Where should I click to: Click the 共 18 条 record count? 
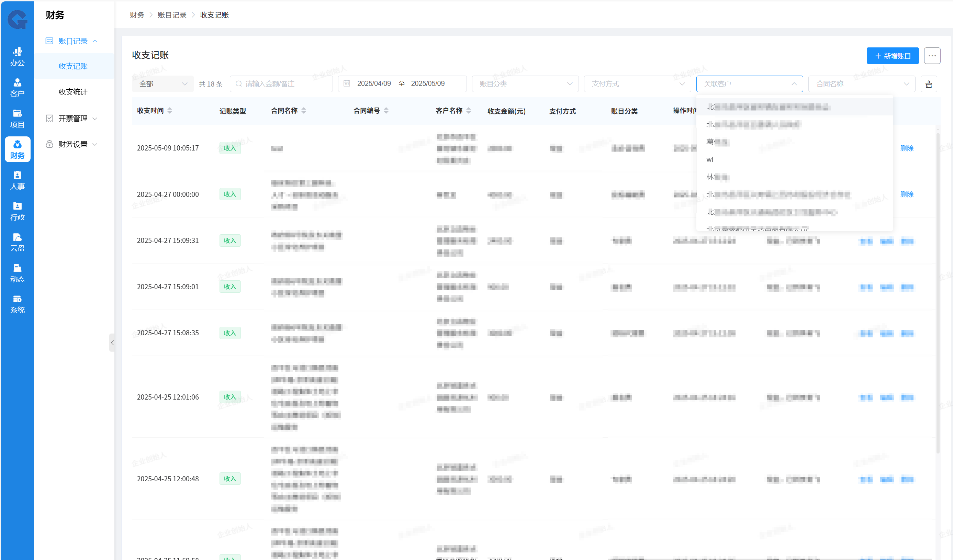pyautogui.click(x=211, y=84)
